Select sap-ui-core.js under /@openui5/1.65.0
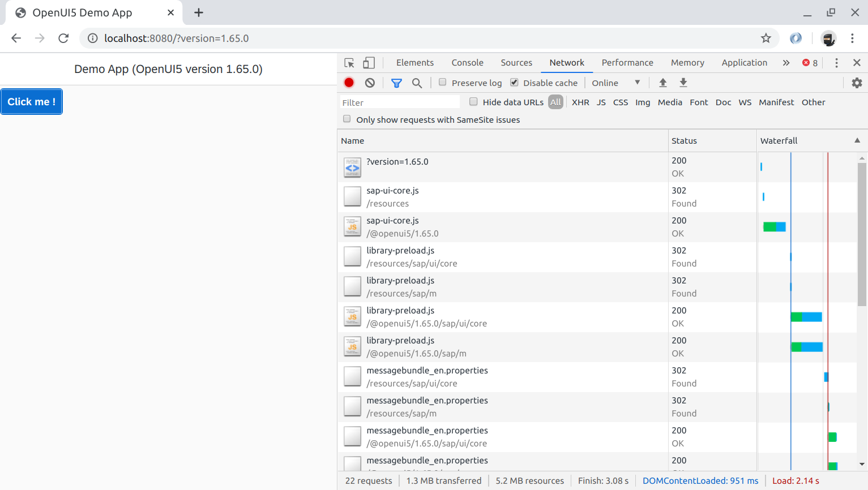This screenshot has width=868, height=490. click(x=503, y=227)
